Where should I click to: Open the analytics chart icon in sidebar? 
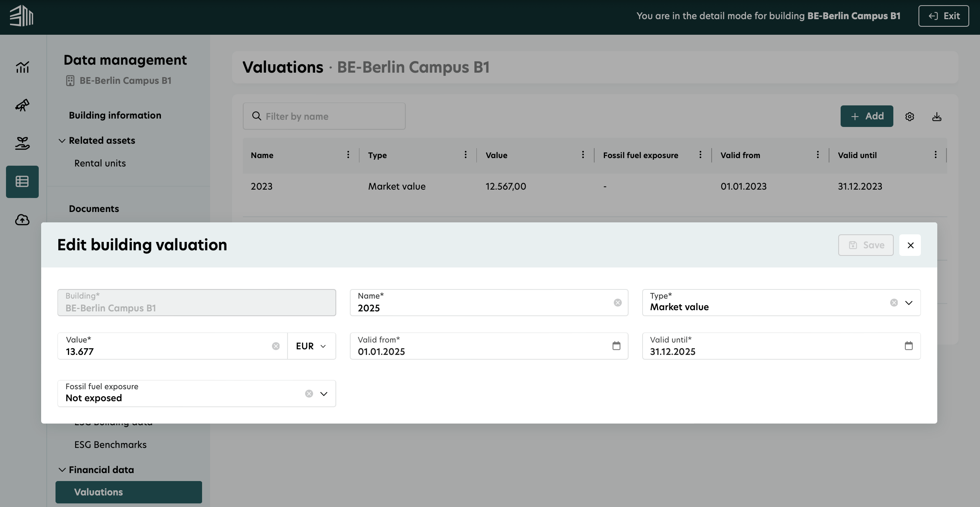click(22, 67)
